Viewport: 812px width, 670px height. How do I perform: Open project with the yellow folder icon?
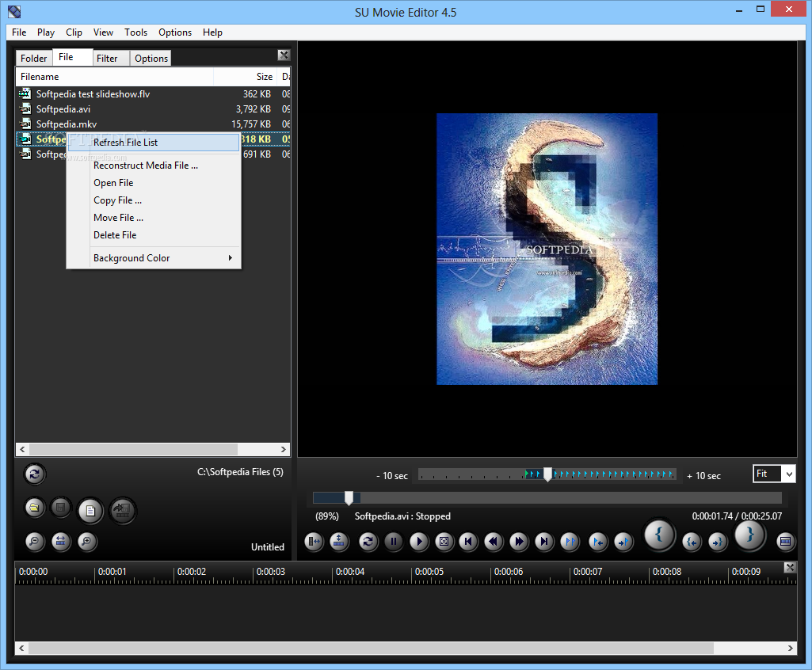click(34, 508)
